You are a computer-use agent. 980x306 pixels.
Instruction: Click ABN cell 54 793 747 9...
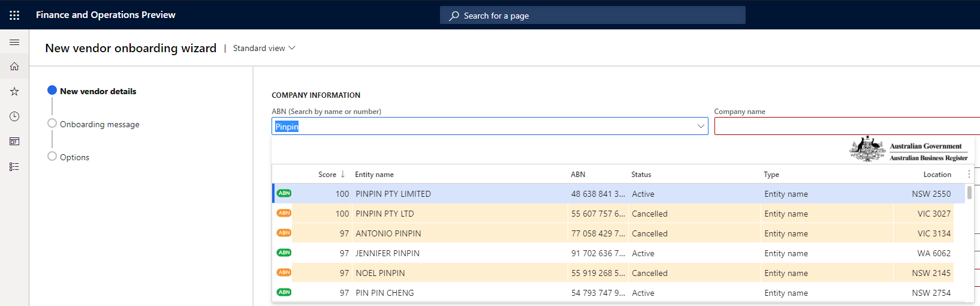(598, 293)
